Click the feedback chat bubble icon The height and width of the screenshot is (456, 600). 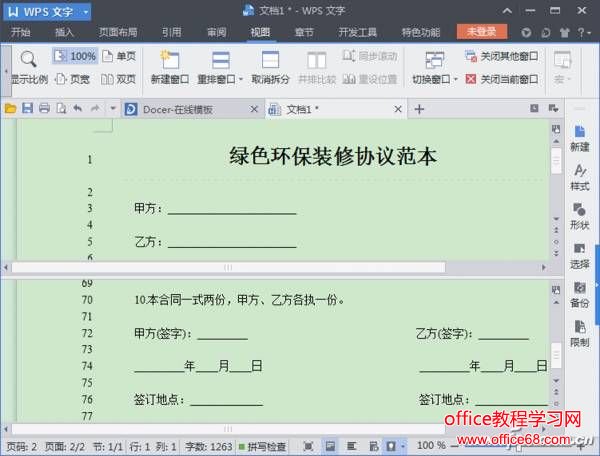coord(546,33)
